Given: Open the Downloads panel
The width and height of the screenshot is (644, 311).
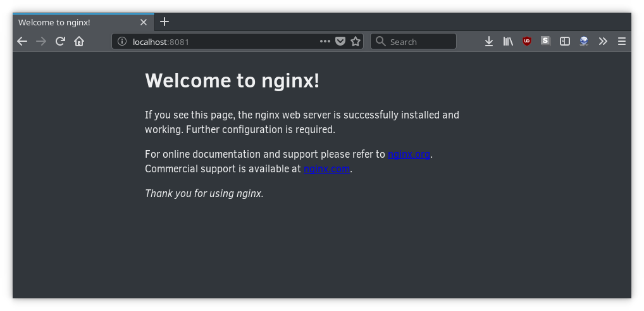Looking at the screenshot, I should pyautogui.click(x=489, y=41).
